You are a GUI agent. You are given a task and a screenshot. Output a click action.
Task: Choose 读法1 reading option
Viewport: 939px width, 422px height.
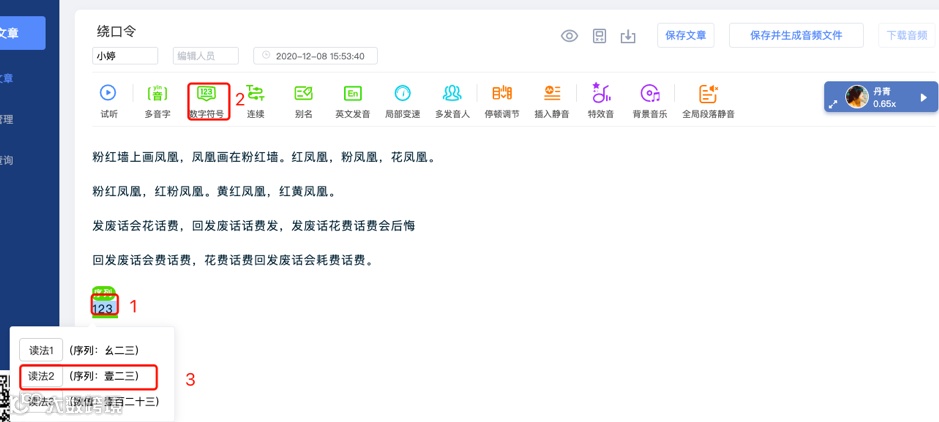41,350
